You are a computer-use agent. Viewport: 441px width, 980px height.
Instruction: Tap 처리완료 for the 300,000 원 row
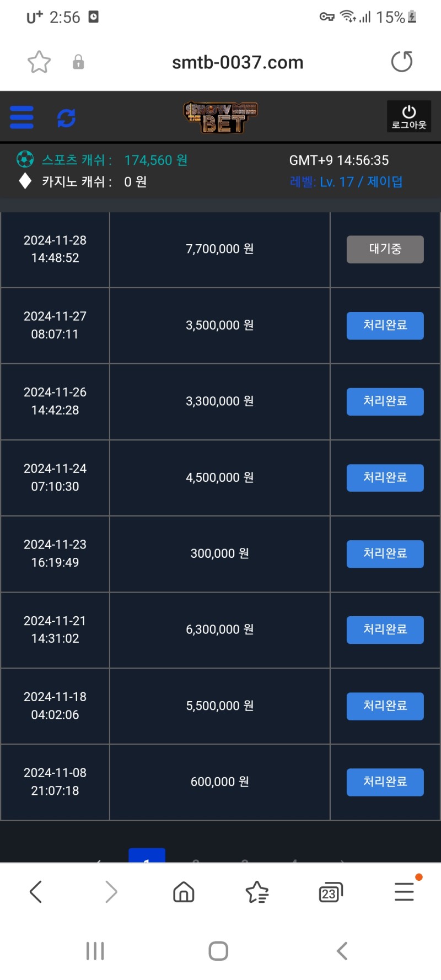(385, 553)
